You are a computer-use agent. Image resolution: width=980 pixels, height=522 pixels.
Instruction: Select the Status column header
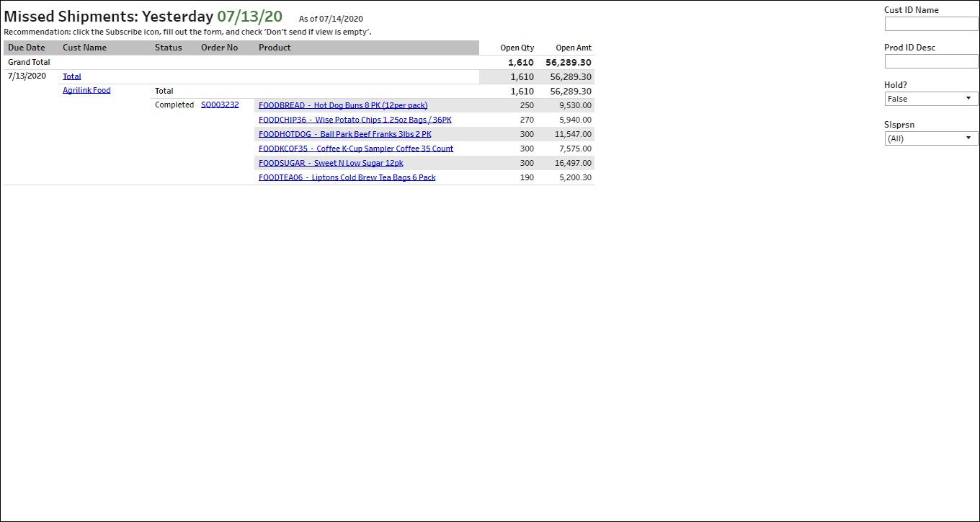pyautogui.click(x=169, y=48)
